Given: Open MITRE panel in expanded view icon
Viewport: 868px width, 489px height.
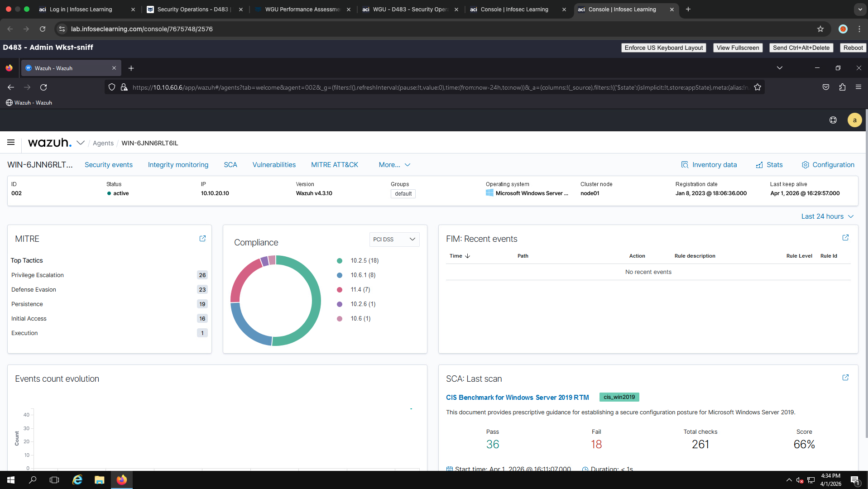Looking at the screenshot, I should 202,239.
